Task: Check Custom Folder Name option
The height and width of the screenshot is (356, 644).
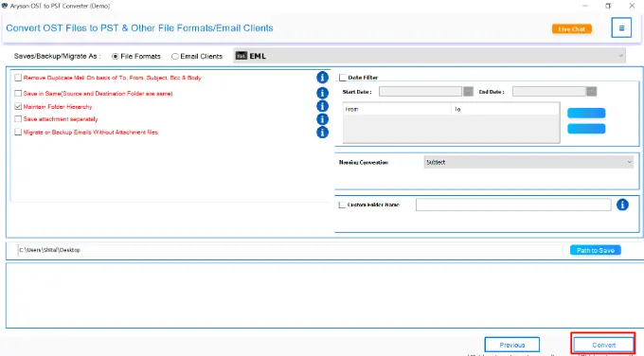Action: 342,205
